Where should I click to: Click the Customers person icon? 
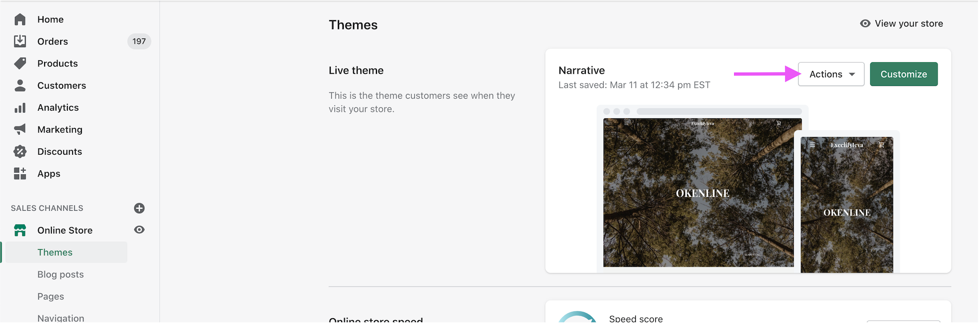(x=20, y=85)
